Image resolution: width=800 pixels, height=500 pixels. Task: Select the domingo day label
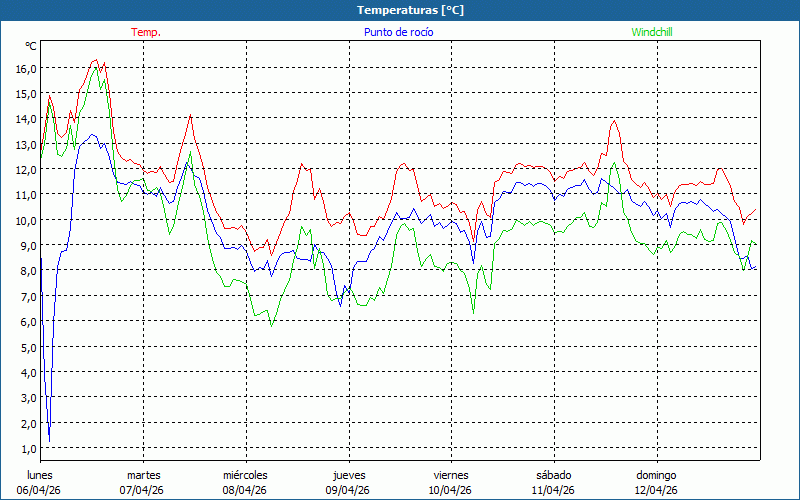pos(656,474)
